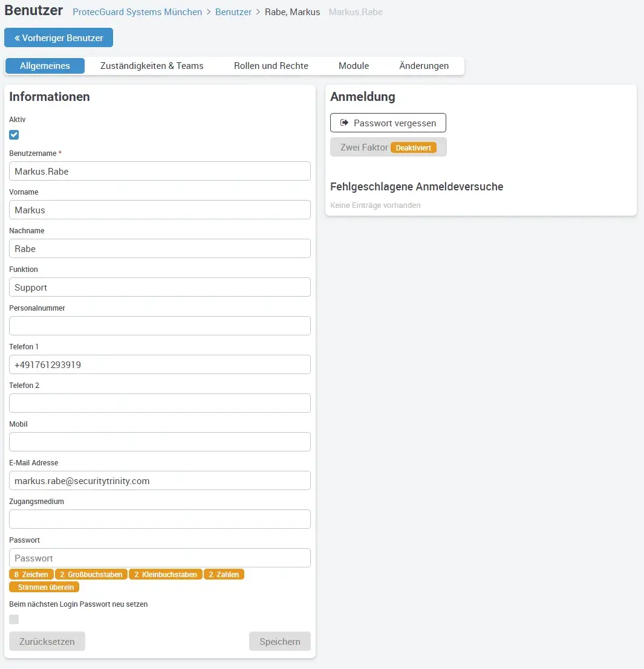Toggle Beim nächsten Login Passwort neu setzen
This screenshot has height=669, width=644.
[x=14, y=619]
